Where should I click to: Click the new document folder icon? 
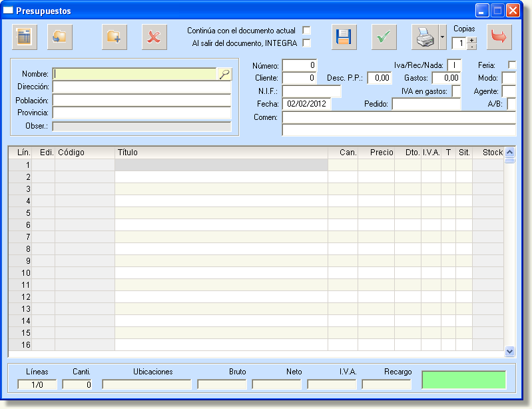tap(115, 37)
